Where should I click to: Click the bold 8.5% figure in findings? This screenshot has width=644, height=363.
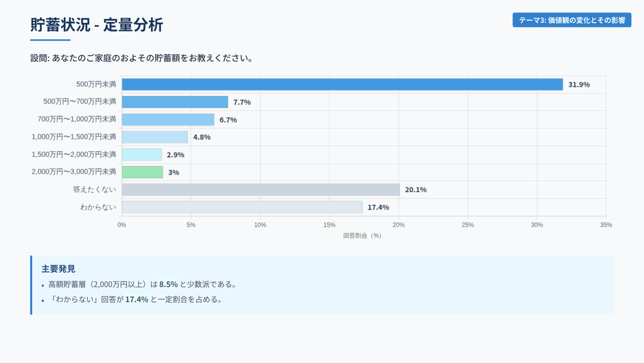tap(169, 284)
